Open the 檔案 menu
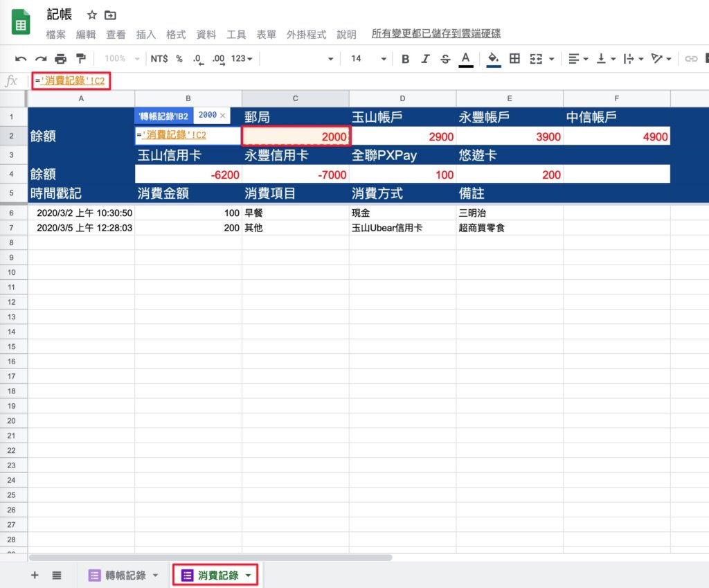Screen dimensions: 709x588 click(x=55, y=35)
